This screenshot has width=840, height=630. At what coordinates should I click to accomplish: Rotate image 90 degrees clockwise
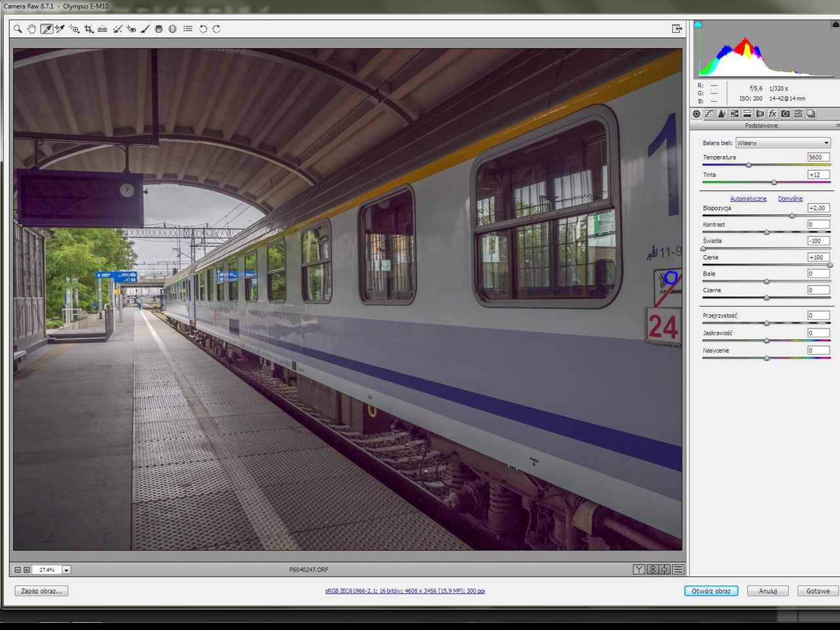(217, 29)
